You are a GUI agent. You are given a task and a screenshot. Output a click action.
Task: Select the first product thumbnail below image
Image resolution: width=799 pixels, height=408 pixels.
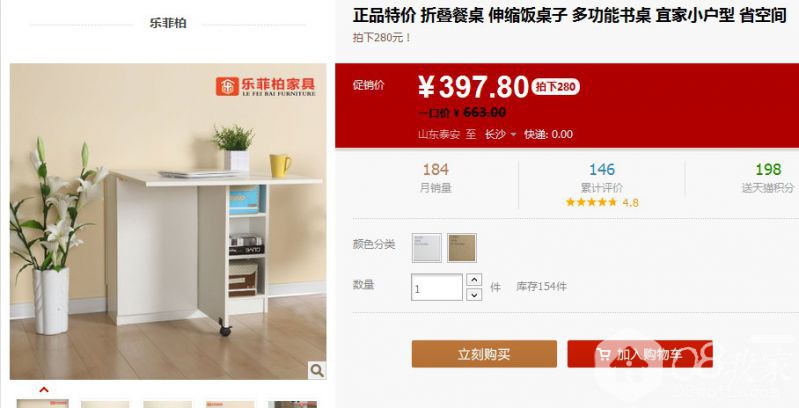coord(43,404)
